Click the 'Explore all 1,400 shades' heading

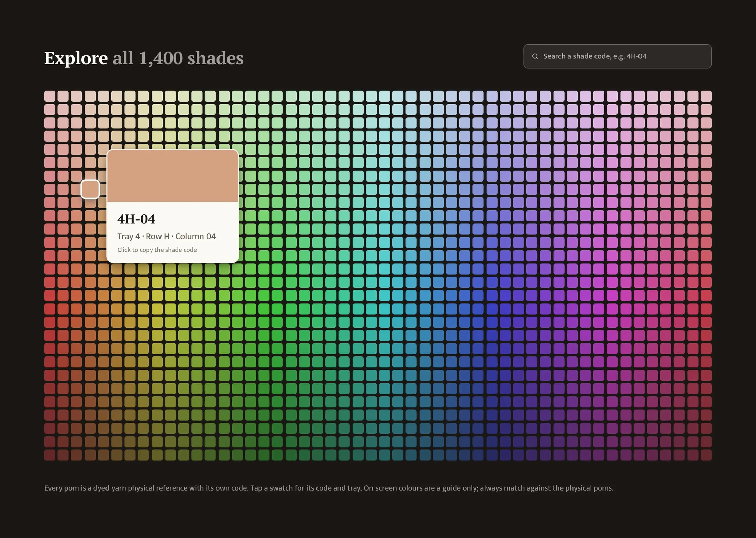tap(144, 58)
